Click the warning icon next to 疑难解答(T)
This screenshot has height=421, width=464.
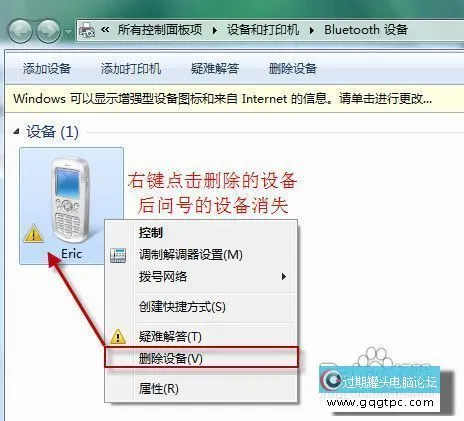(x=118, y=336)
